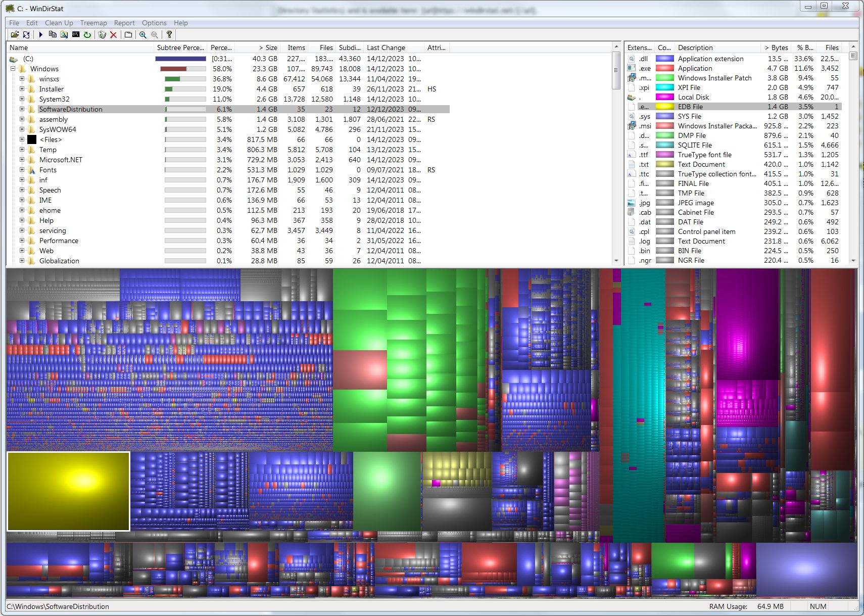The width and height of the screenshot is (864, 616).
Task: Expand the assembly folder node
Action: coord(22,119)
